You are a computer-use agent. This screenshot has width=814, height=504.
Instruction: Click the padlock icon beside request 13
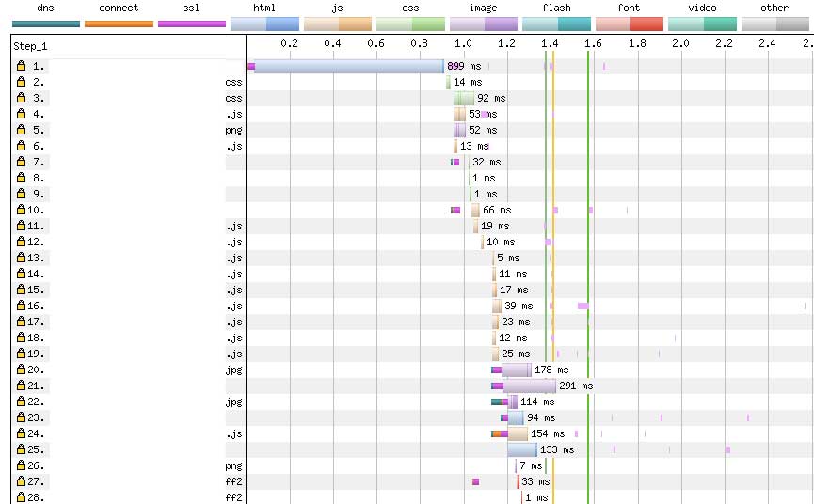pos(21,259)
